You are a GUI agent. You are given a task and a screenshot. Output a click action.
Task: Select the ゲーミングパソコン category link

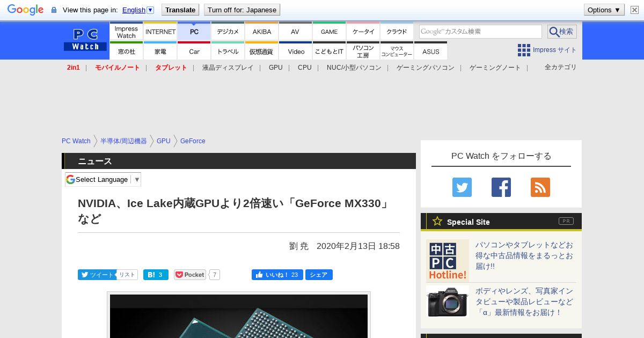[426, 68]
